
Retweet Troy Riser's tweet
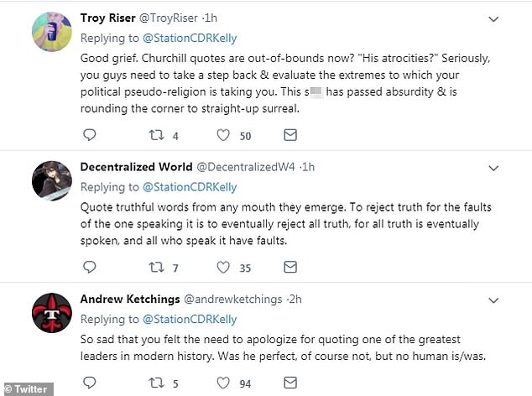tap(157, 135)
